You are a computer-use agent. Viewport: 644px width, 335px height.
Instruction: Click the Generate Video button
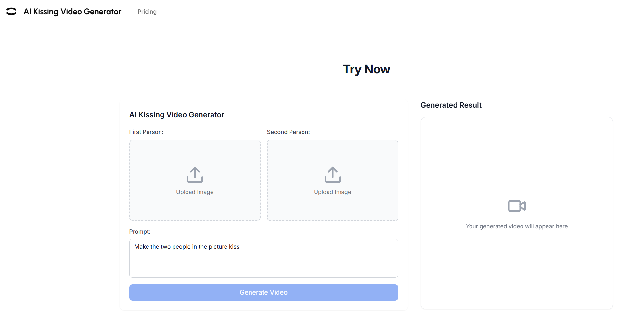click(263, 292)
